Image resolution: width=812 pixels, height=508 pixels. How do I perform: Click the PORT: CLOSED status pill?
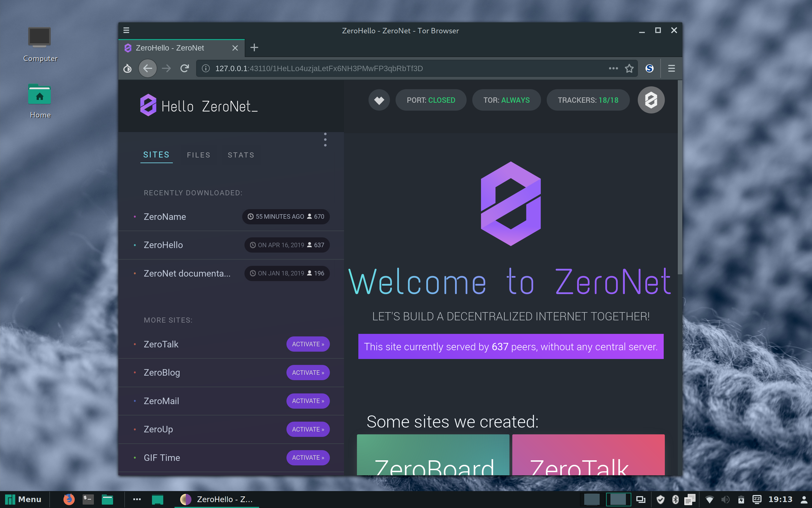pos(431,100)
